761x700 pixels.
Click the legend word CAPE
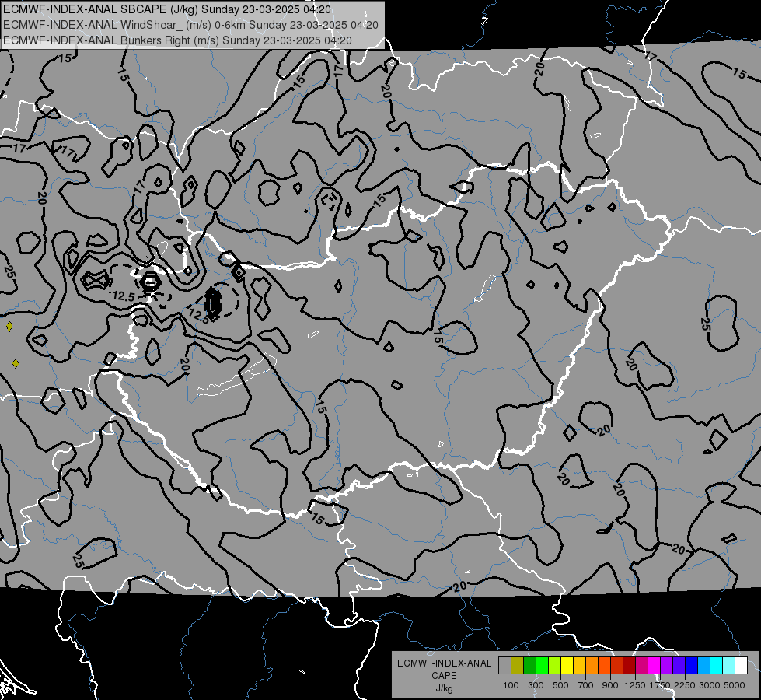pyautogui.click(x=444, y=676)
